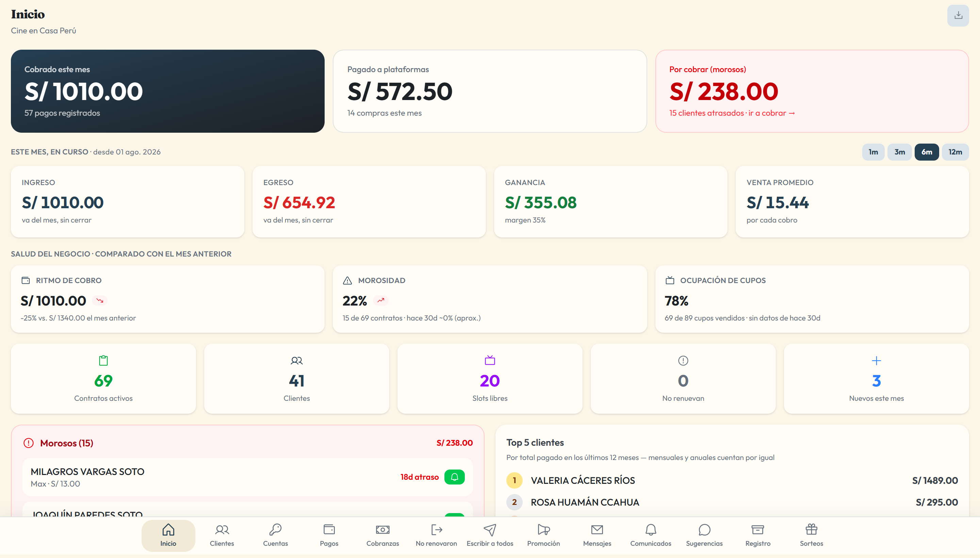
Task: Open the Pagado a plataformas card
Action: pyautogui.click(x=490, y=91)
